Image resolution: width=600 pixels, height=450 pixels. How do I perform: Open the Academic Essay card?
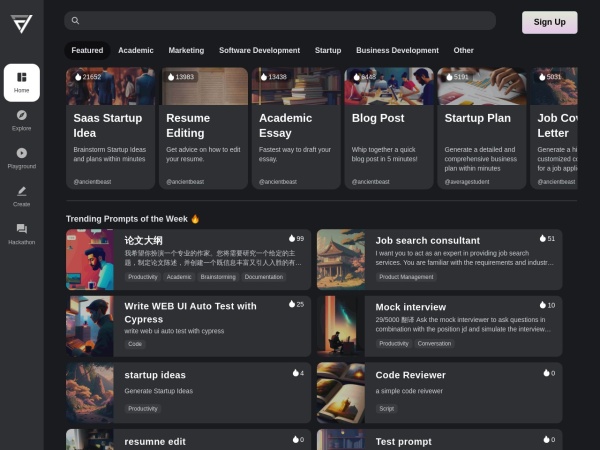click(296, 128)
